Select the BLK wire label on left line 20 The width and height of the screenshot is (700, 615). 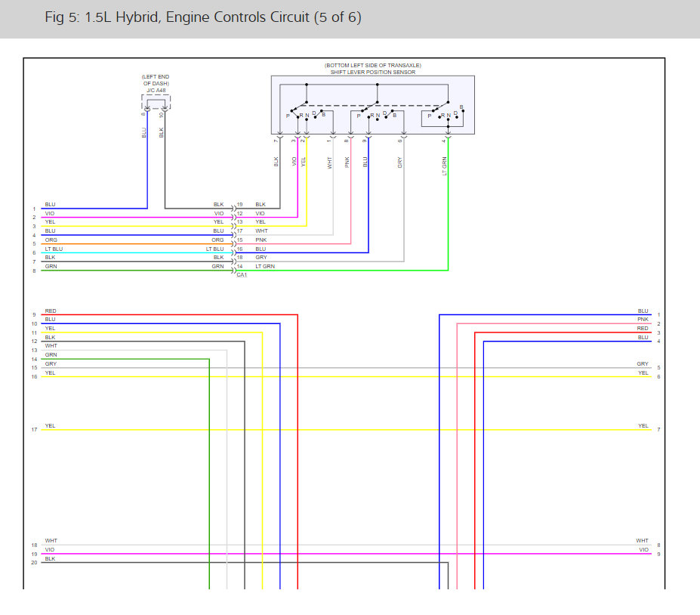(50, 559)
